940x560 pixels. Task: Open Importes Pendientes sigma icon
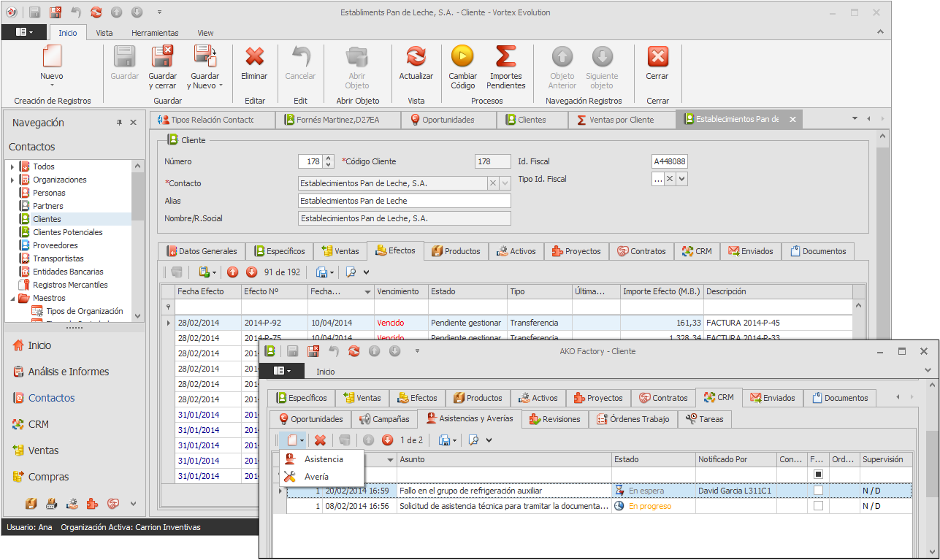click(x=506, y=57)
